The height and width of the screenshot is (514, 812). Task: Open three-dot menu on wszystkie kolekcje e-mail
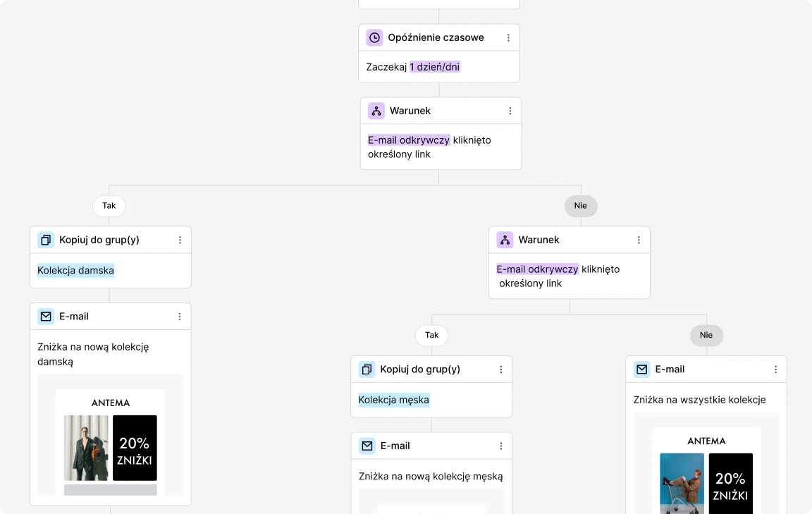(x=775, y=369)
